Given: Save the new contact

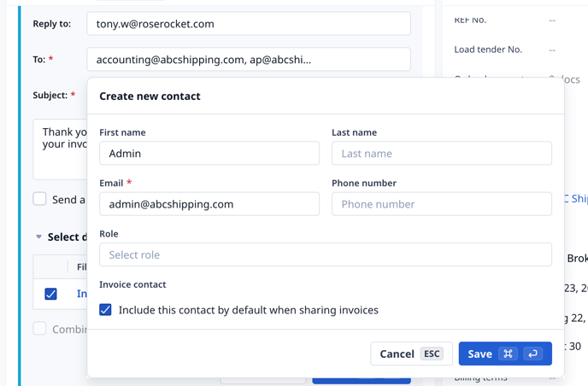Looking at the screenshot, I should pos(505,354).
